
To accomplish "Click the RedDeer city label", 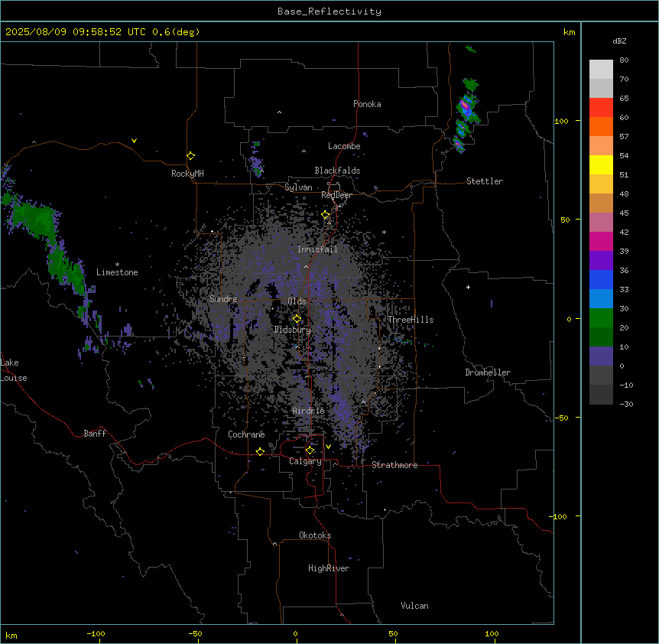I will click(336, 195).
